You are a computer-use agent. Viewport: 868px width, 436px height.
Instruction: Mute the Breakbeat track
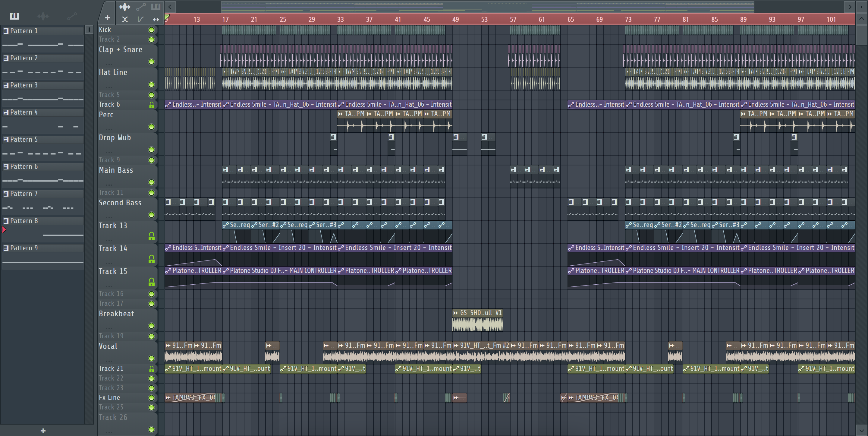point(152,326)
